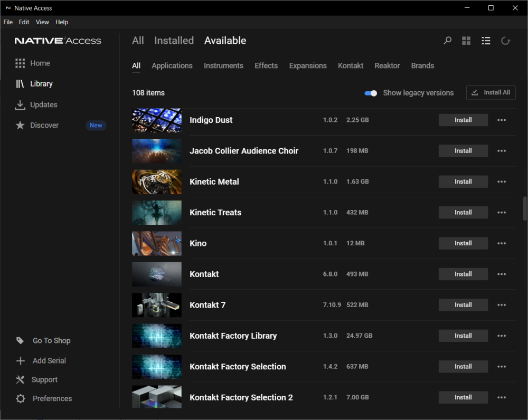Install Kinetic Treats

(463, 212)
